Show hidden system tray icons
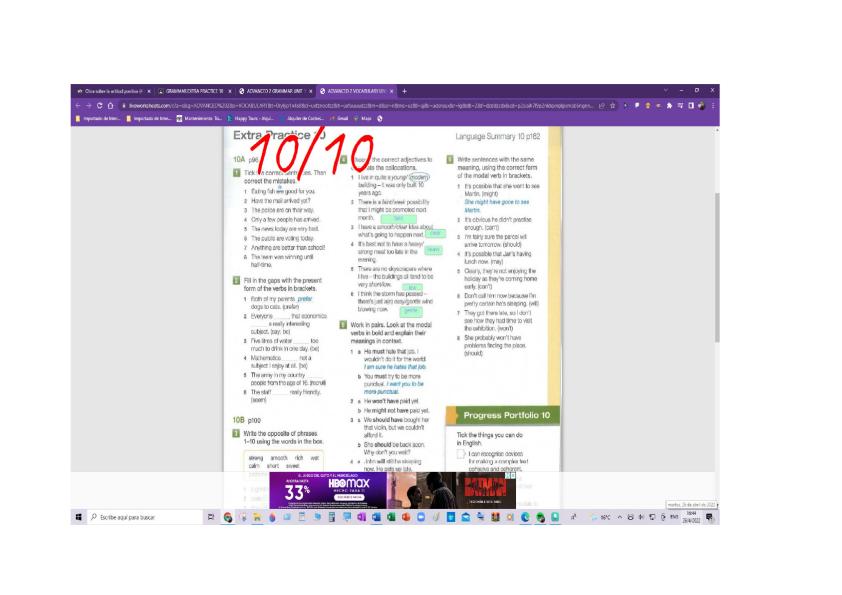 click(x=620, y=517)
